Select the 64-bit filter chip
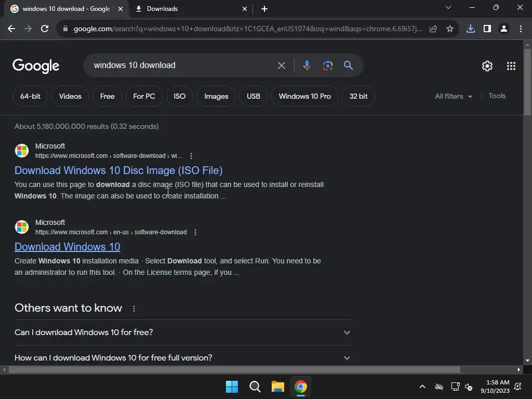The height and width of the screenshot is (399, 532). pos(30,96)
